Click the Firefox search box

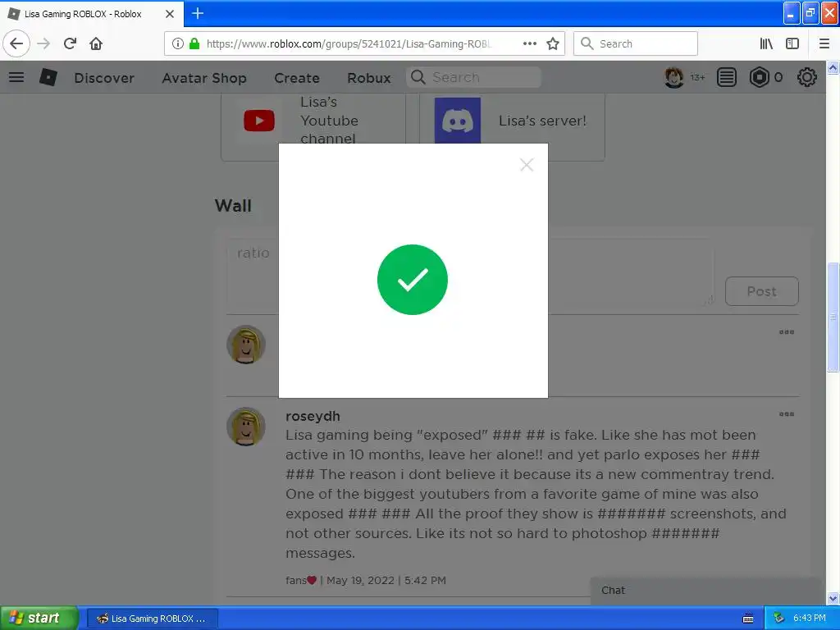coord(636,43)
